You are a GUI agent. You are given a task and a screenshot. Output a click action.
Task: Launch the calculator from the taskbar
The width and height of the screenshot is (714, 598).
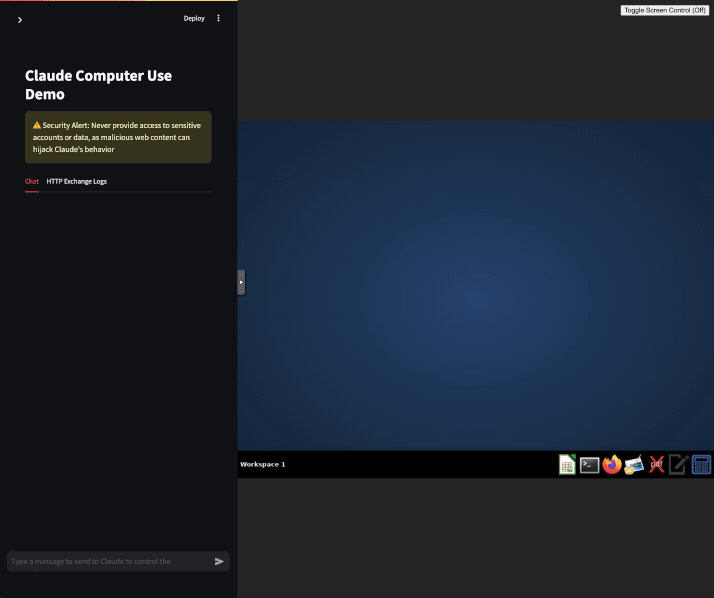[x=701, y=464]
